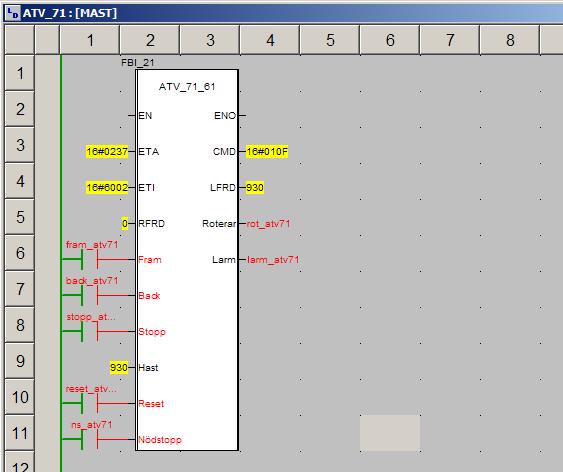Click the Back input pin label
This screenshot has height=472, width=563.
pyautogui.click(x=149, y=295)
